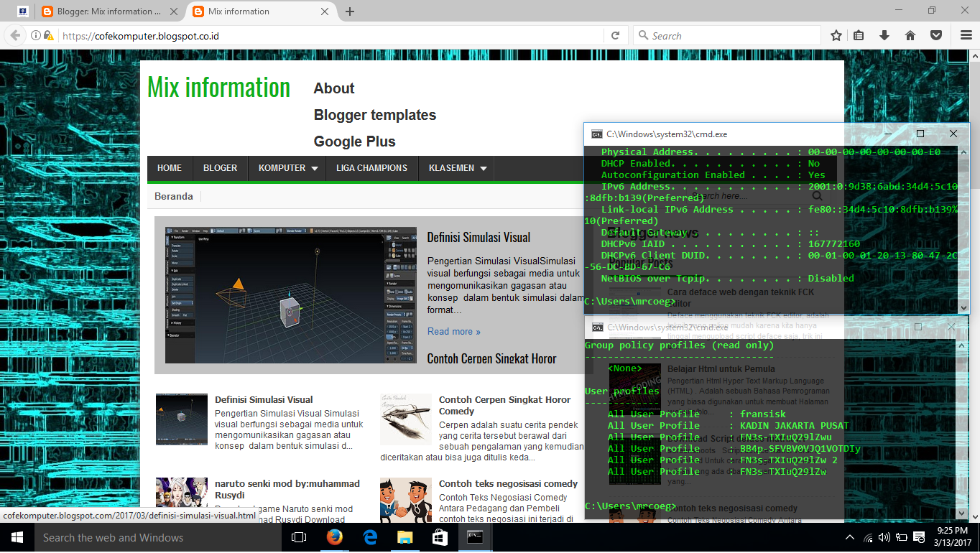Open File Explorer from the taskbar
Viewport: 980px width, 553px height.
tap(405, 537)
